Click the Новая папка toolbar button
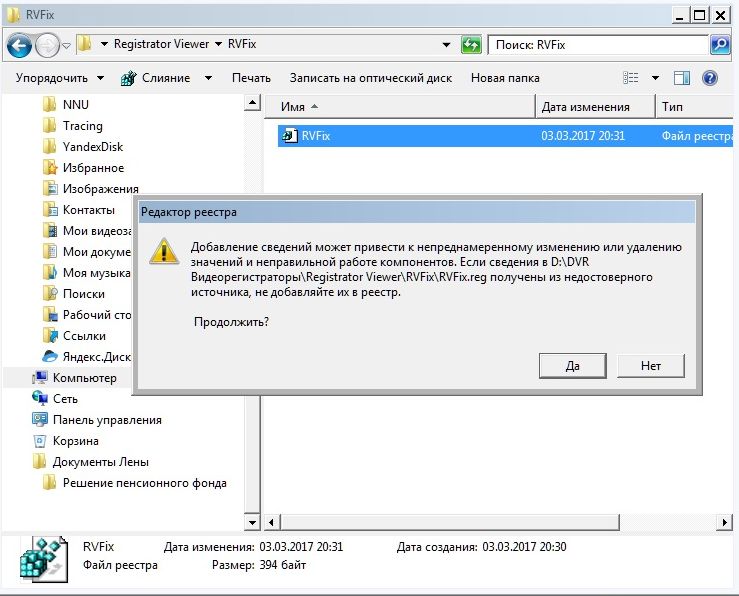 (505, 78)
